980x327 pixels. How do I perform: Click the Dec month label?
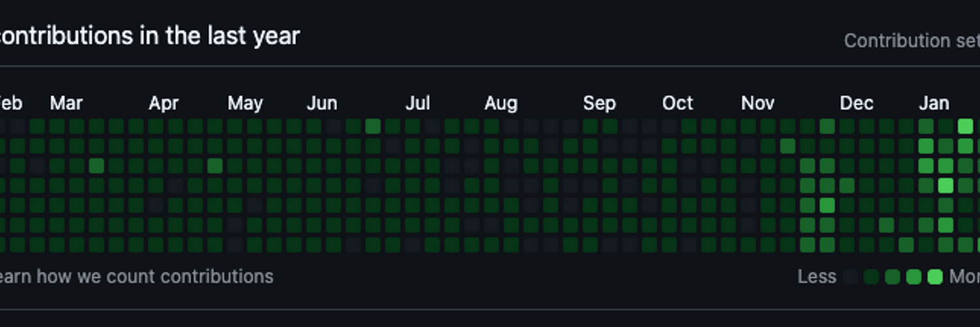pos(857,103)
